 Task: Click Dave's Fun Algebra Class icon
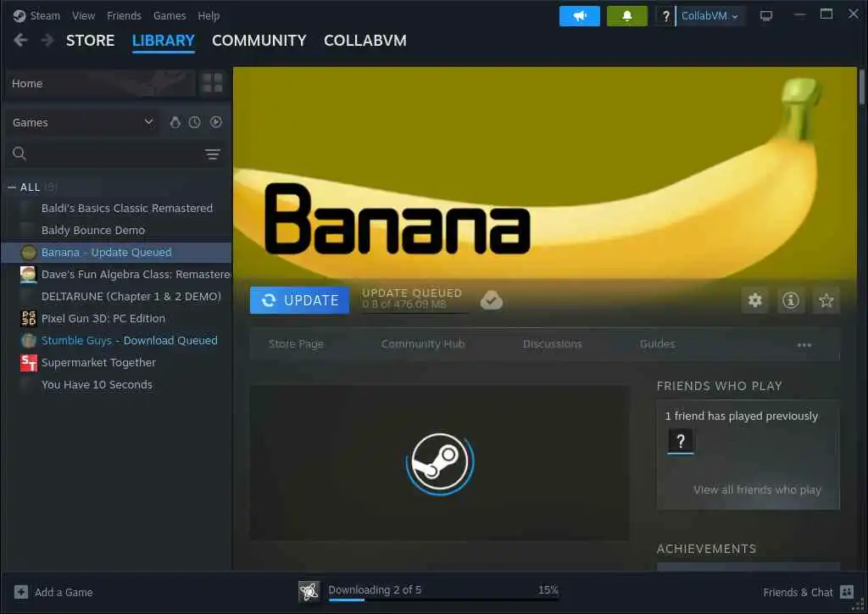pyautogui.click(x=28, y=275)
